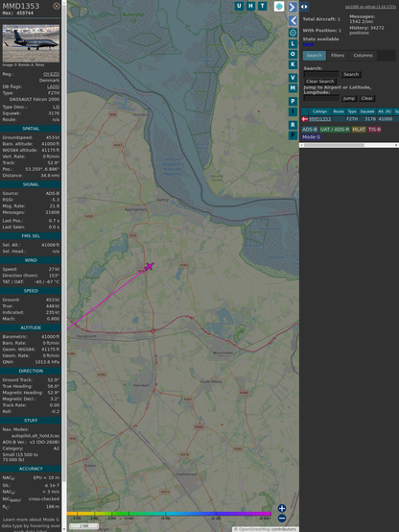Click the DASSAULT Falcon 2000 type text
The height and width of the screenshot is (532, 399).
click(35, 99)
